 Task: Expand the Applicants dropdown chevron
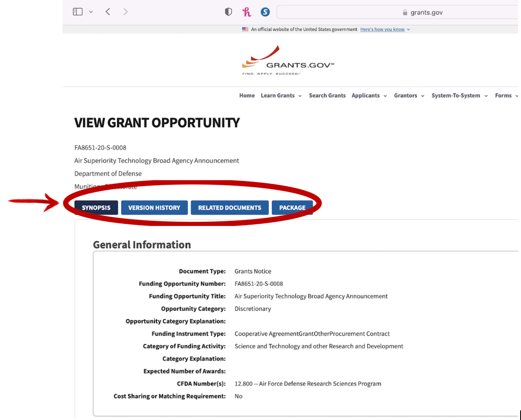click(x=385, y=96)
